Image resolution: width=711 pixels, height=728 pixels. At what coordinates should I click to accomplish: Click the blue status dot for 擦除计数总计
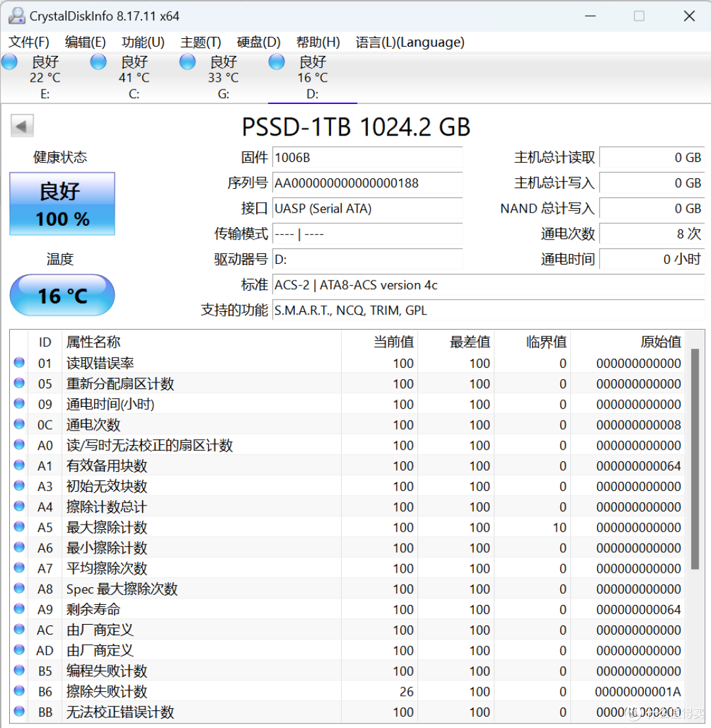19,506
